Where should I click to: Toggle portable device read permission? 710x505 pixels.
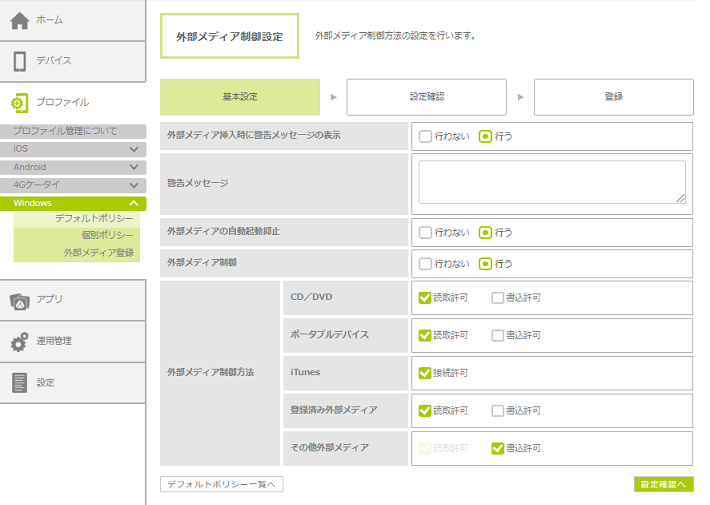coord(426,335)
